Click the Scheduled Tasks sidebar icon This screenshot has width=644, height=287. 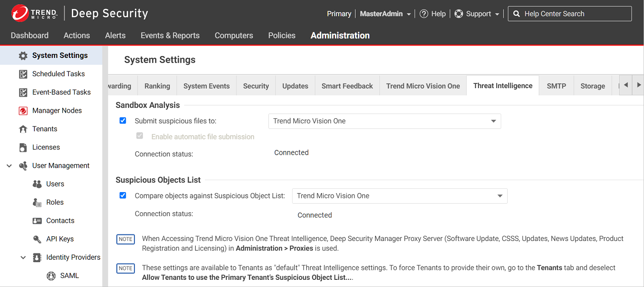tap(23, 74)
